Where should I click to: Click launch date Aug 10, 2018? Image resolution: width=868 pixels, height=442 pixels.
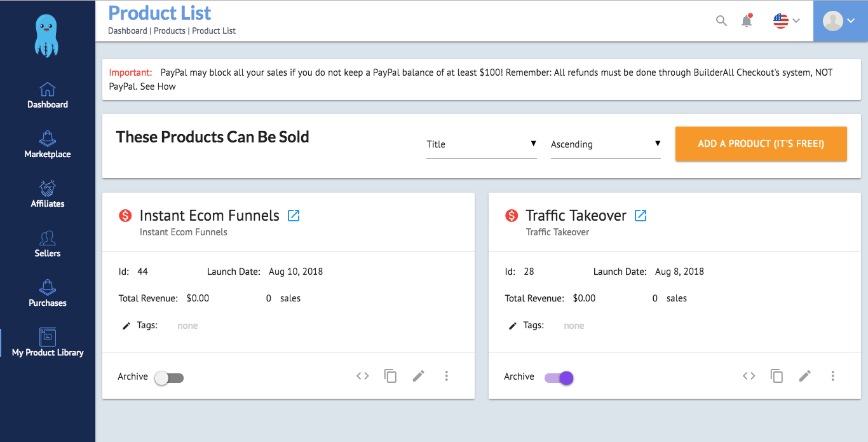(x=295, y=272)
